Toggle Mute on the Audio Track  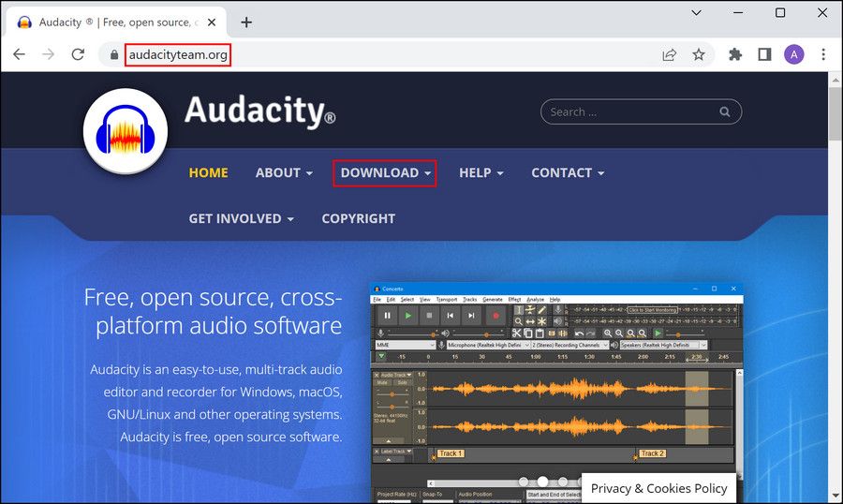382,382
